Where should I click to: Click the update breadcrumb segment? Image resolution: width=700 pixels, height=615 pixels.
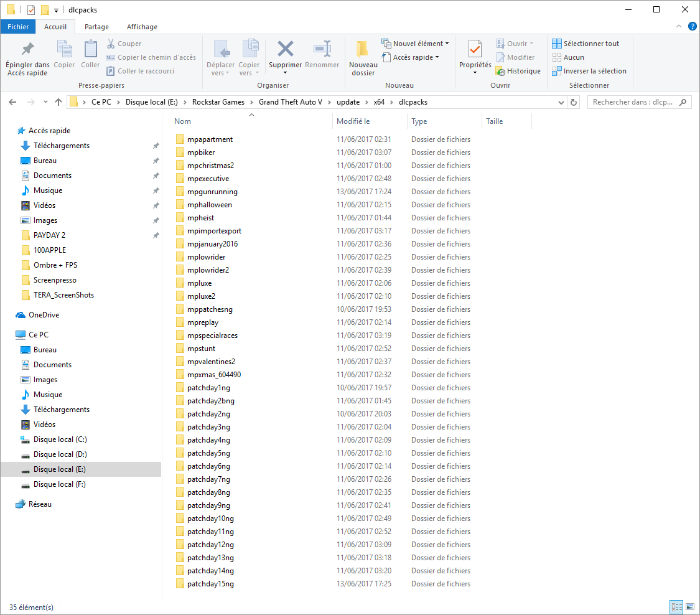348,102
